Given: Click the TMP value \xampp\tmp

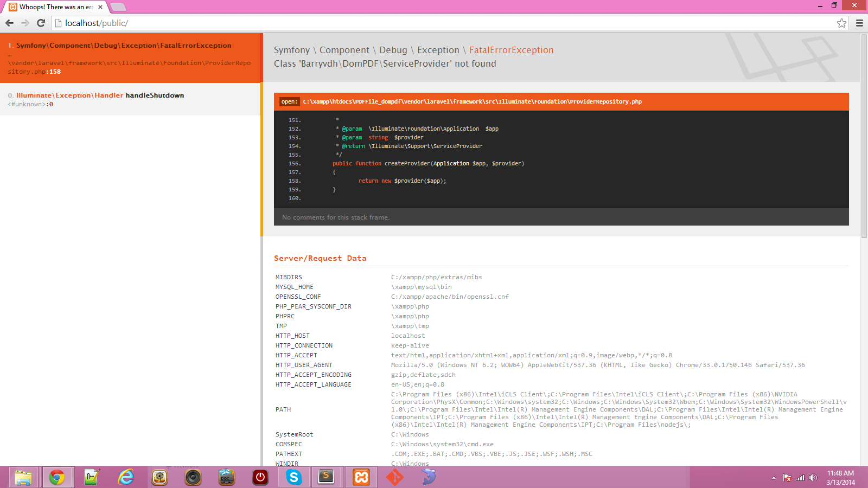Looking at the screenshot, I should (x=410, y=326).
